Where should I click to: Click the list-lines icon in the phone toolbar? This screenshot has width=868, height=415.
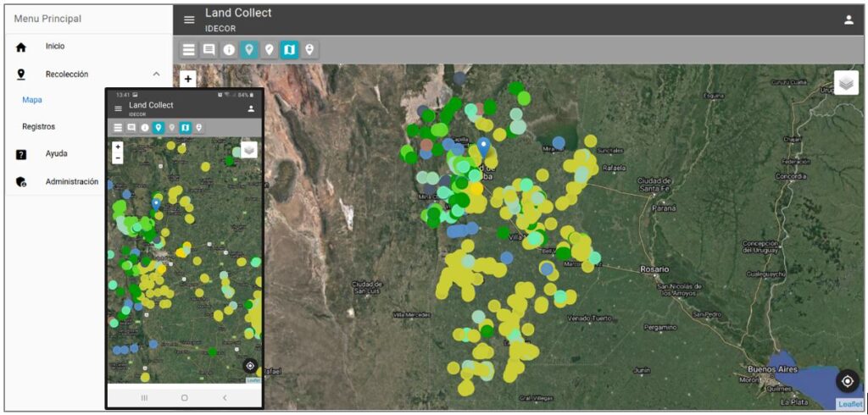(x=118, y=128)
